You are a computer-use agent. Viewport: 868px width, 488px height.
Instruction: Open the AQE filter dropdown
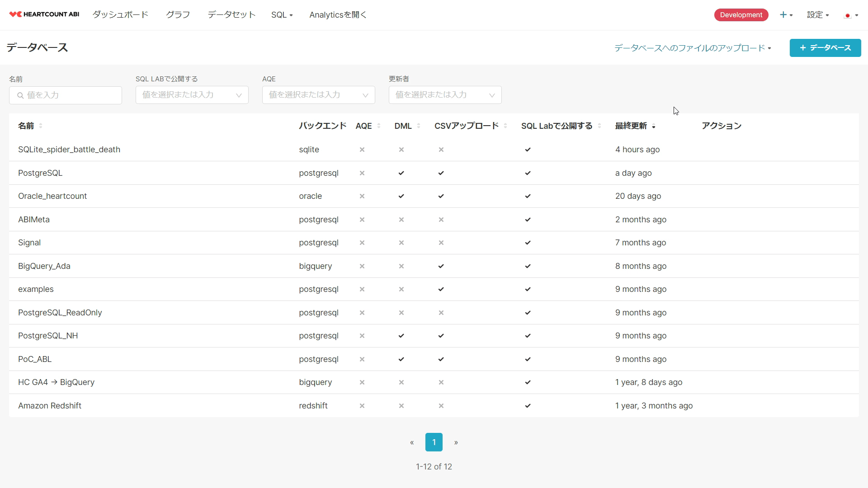[365, 95]
